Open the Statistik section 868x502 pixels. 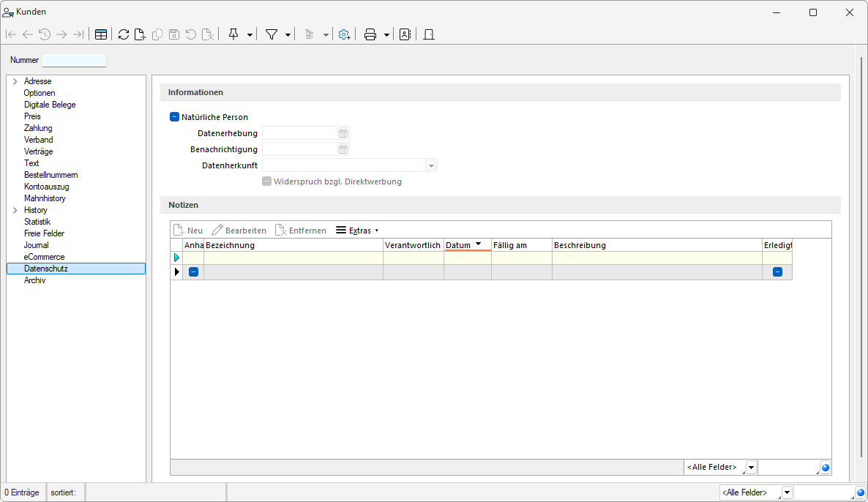(x=37, y=222)
